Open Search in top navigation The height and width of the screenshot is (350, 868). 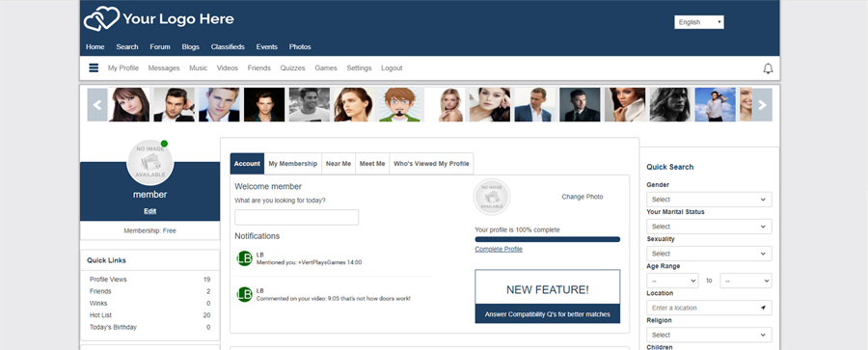[x=127, y=47]
